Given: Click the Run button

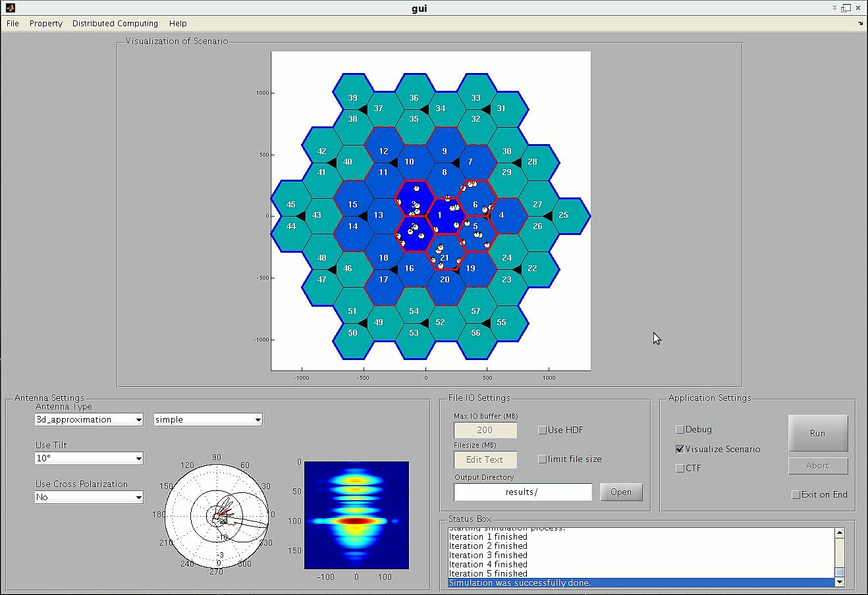Looking at the screenshot, I should pyautogui.click(x=817, y=432).
